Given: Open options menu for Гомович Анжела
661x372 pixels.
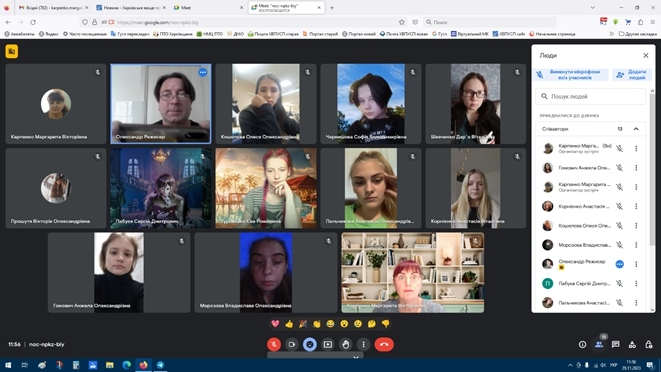Looking at the screenshot, I should [x=636, y=168].
